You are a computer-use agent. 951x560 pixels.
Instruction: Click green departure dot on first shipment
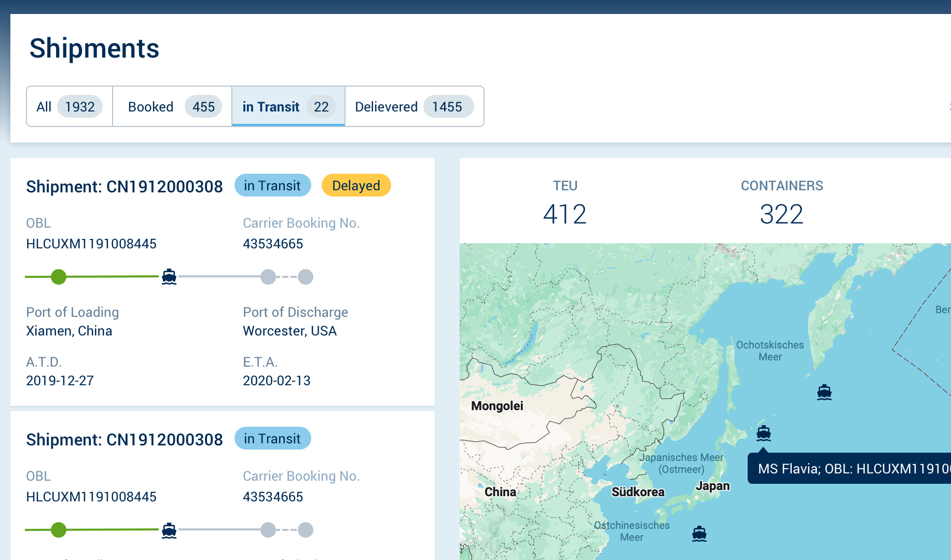[x=59, y=277]
